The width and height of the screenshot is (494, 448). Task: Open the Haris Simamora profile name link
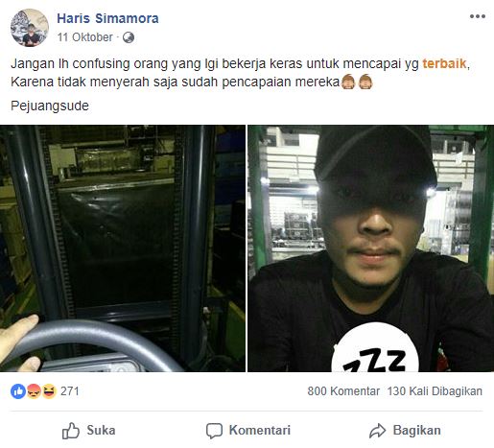tap(107, 18)
